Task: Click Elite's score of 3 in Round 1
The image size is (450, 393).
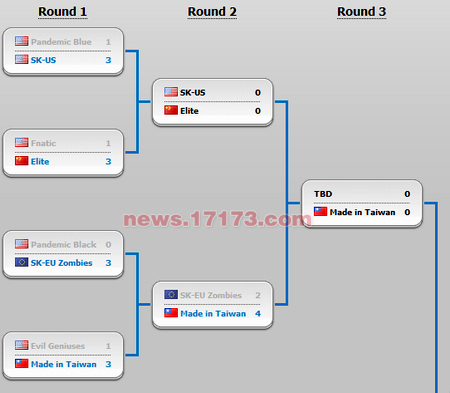Action: [108, 161]
